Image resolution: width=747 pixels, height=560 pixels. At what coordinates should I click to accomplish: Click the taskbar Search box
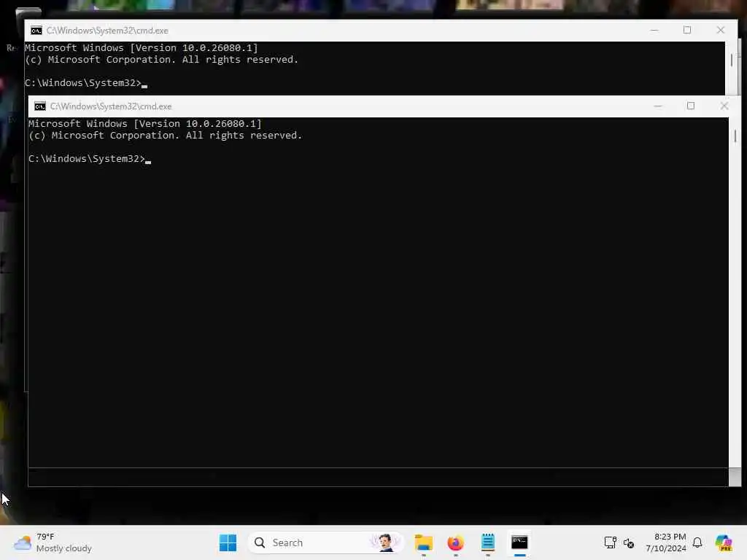[325, 542]
